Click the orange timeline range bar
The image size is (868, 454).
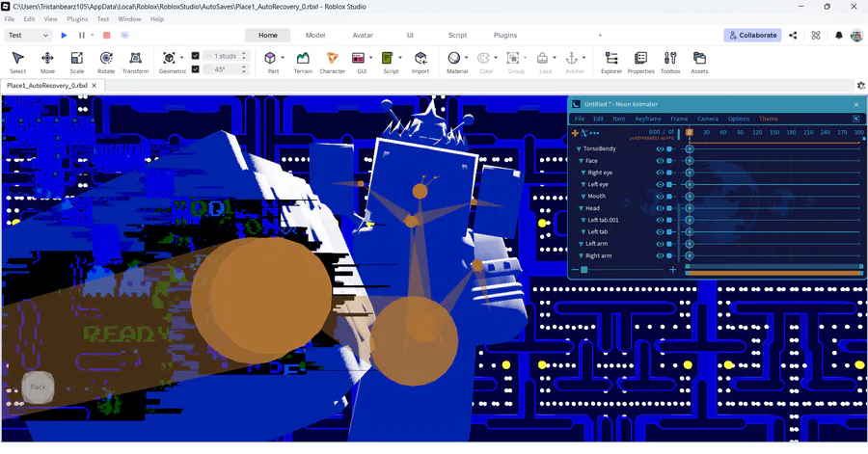pos(773,273)
